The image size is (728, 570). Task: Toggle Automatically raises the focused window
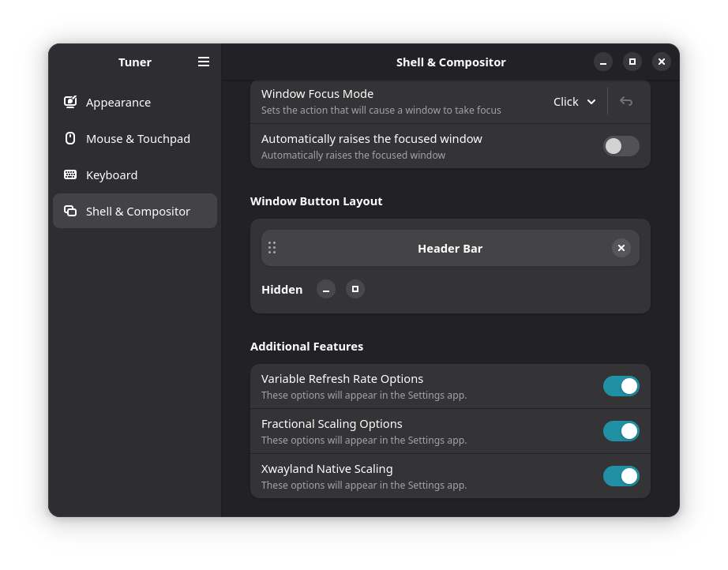[621, 146]
